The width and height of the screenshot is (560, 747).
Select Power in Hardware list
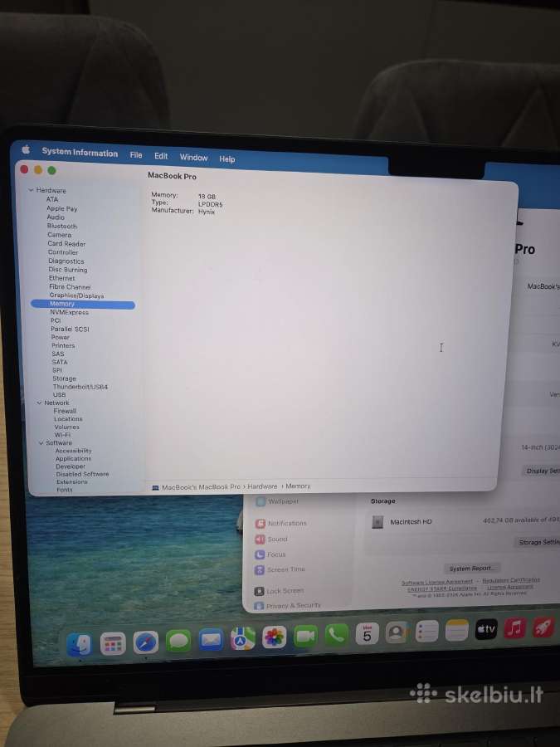pos(61,337)
